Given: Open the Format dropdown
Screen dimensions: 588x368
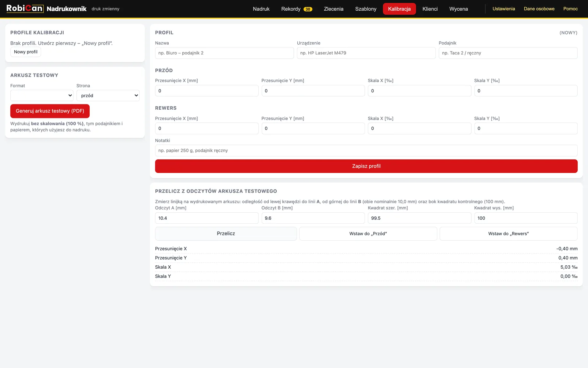Looking at the screenshot, I should 42,95.
